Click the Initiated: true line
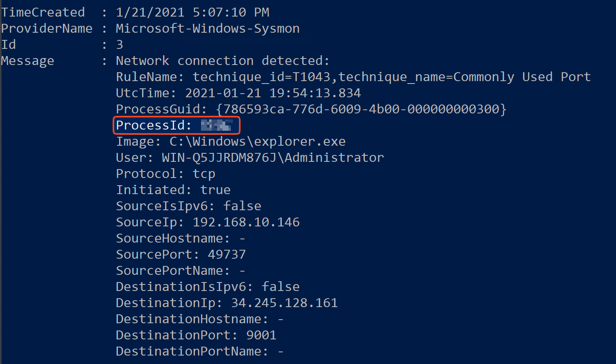The width and height of the screenshot is (616, 364). click(x=173, y=190)
